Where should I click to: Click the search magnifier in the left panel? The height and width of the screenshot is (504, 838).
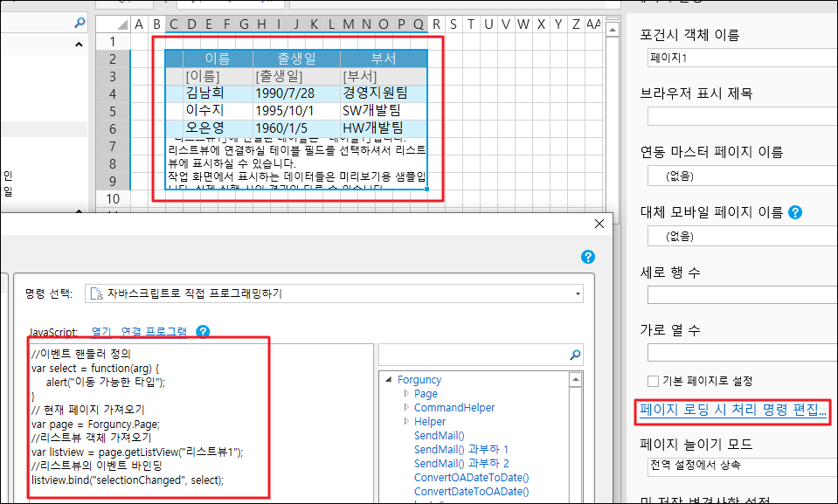click(x=80, y=23)
